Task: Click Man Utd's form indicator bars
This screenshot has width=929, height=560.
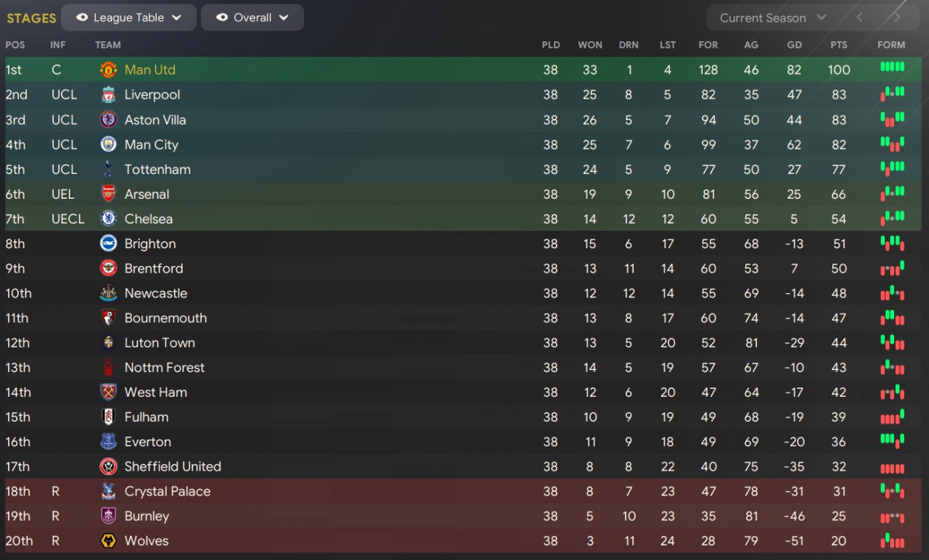Action: (x=892, y=67)
